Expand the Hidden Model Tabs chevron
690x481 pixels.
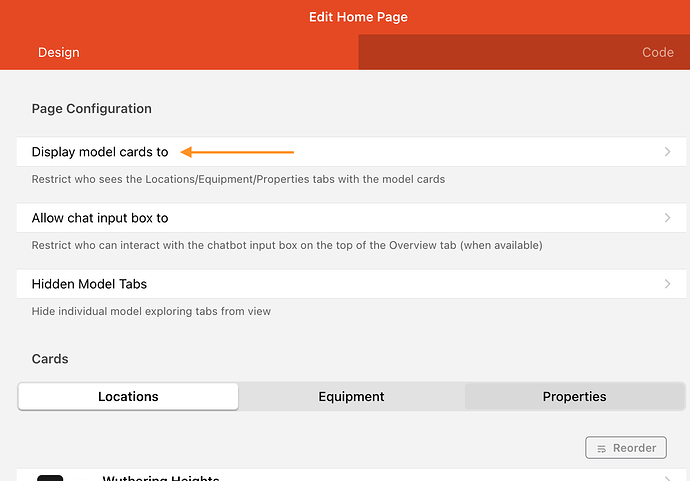click(x=667, y=284)
